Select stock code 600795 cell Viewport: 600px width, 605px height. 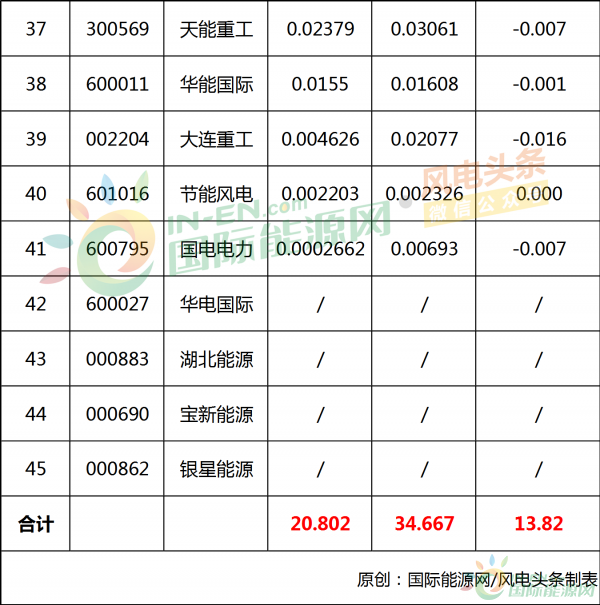pos(117,249)
